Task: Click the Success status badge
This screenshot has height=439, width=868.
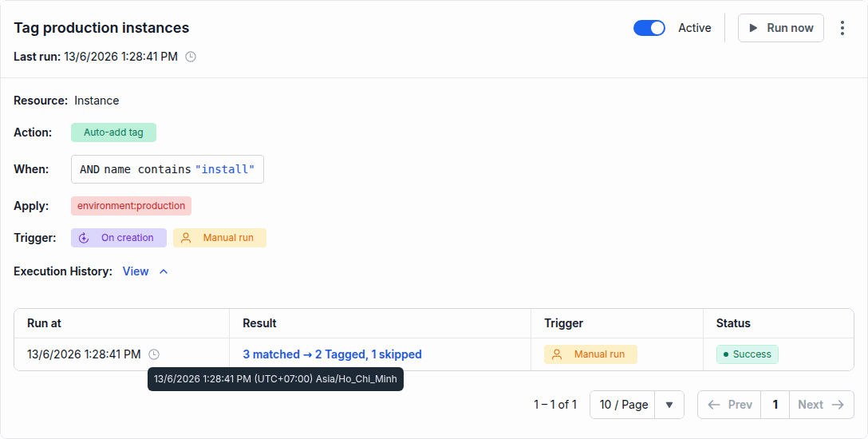Action: click(x=748, y=354)
